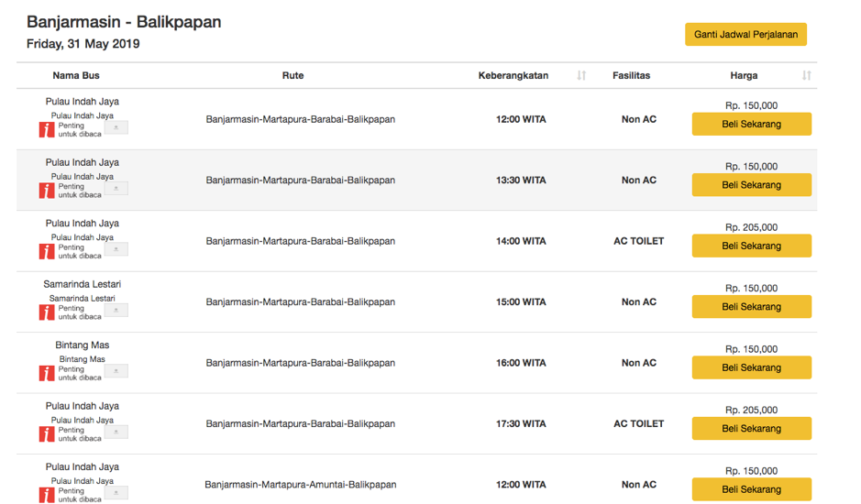Image resolution: width=861 pixels, height=504 pixels.
Task: Click small gray image button beside Samarinda Lestari info
Action: point(116,311)
